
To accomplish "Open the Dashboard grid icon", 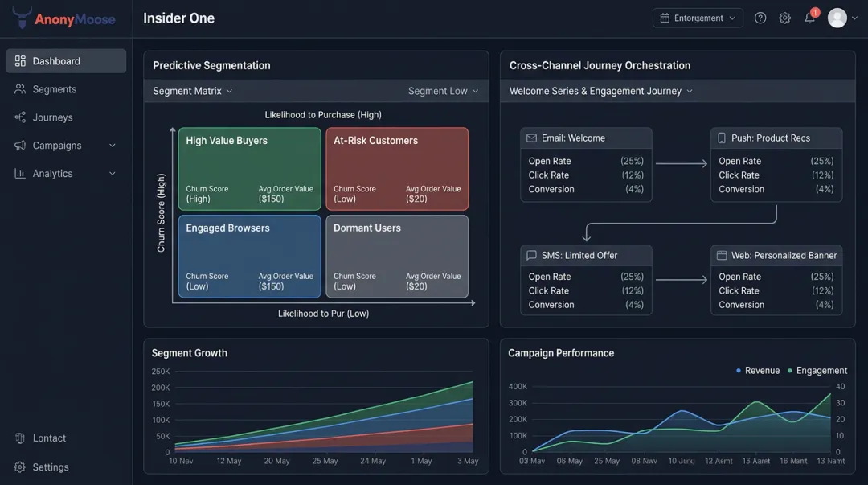I will pyautogui.click(x=20, y=61).
